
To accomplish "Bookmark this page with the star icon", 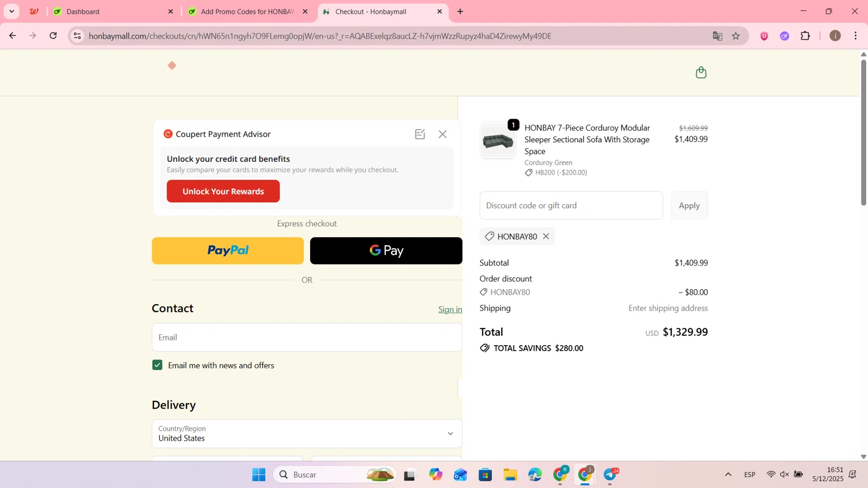I will tap(736, 36).
